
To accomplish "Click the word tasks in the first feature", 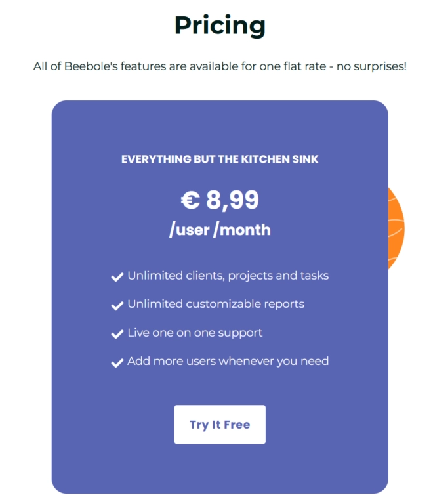I will coord(315,276).
